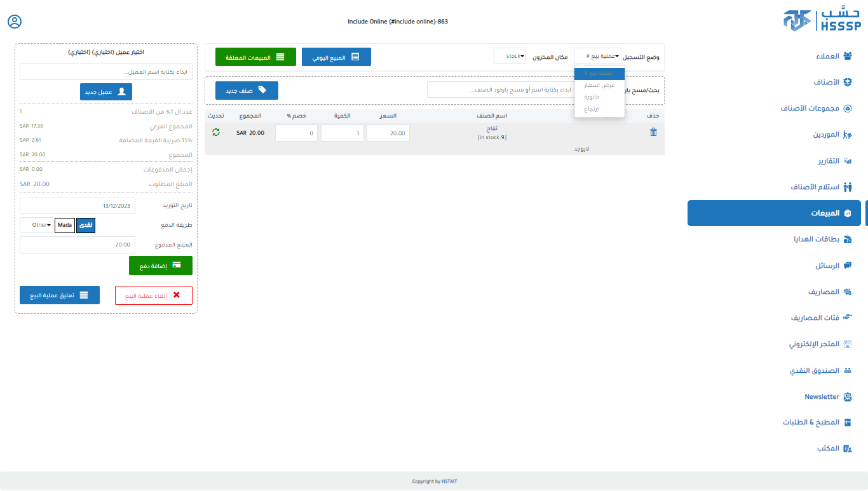Click the تفاح item name link
The height and width of the screenshot is (491, 868).
(492, 129)
